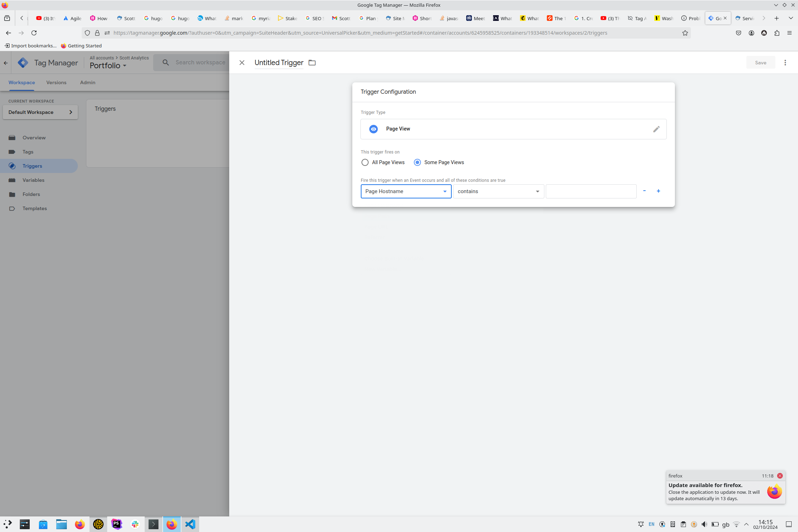Click the pencil edit trigger type icon

[x=656, y=129]
